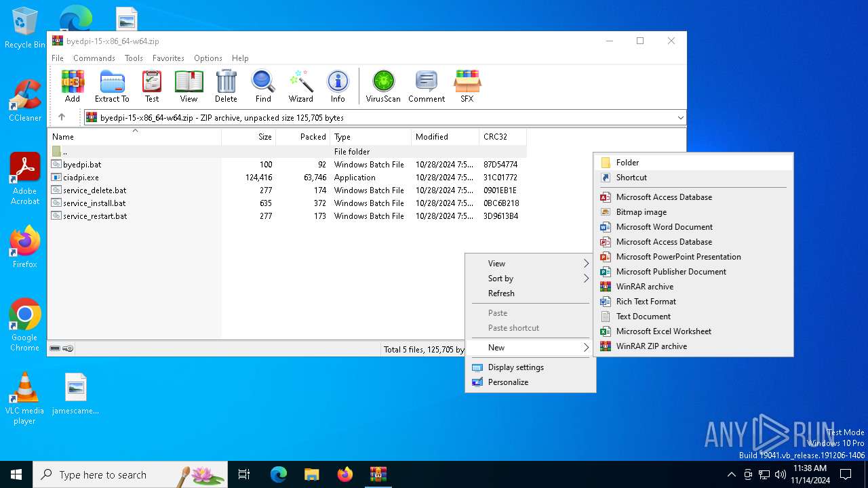This screenshot has height=488, width=868.
Task: Click the Test archive icon
Action: click(152, 86)
